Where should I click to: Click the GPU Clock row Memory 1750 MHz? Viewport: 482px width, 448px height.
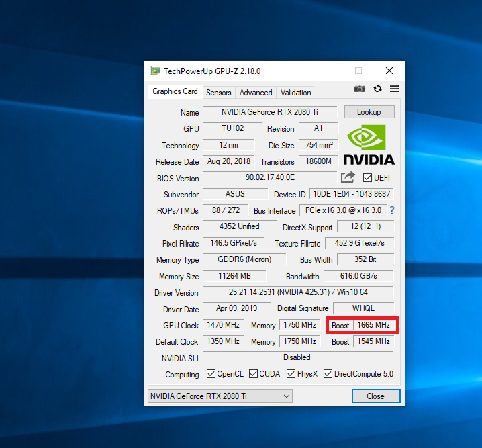click(299, 325)
